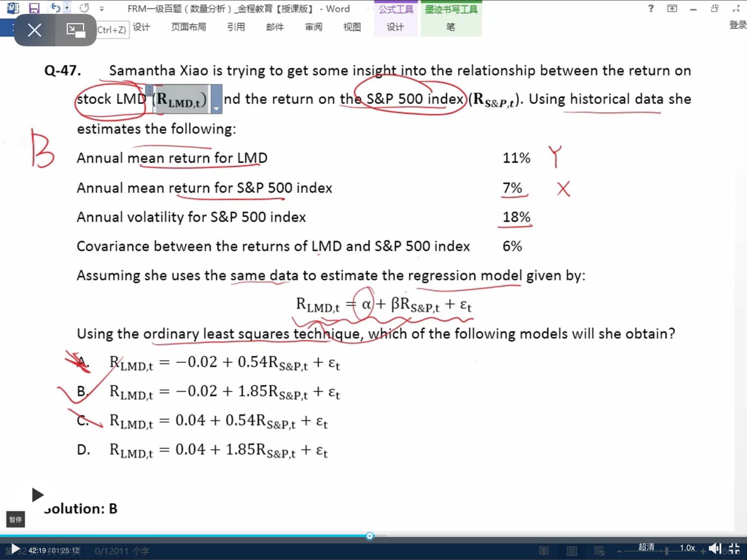
Task: Open ribbon display options icon
Action: 672,8
